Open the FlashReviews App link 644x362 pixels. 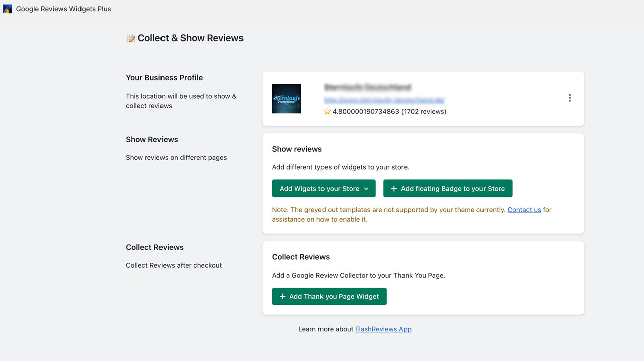(x=383, y=329)
